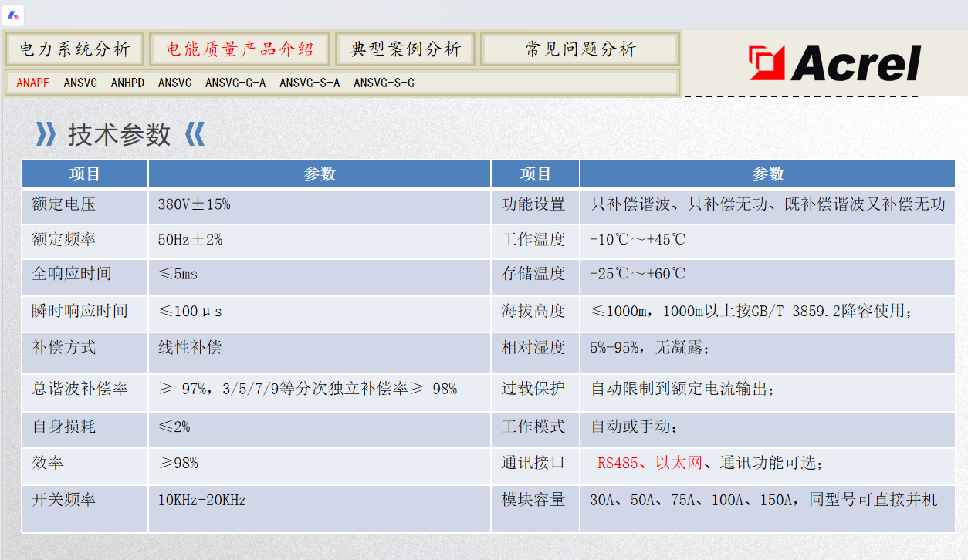Go to the 典型案例分析 tab

pos(405,49)
